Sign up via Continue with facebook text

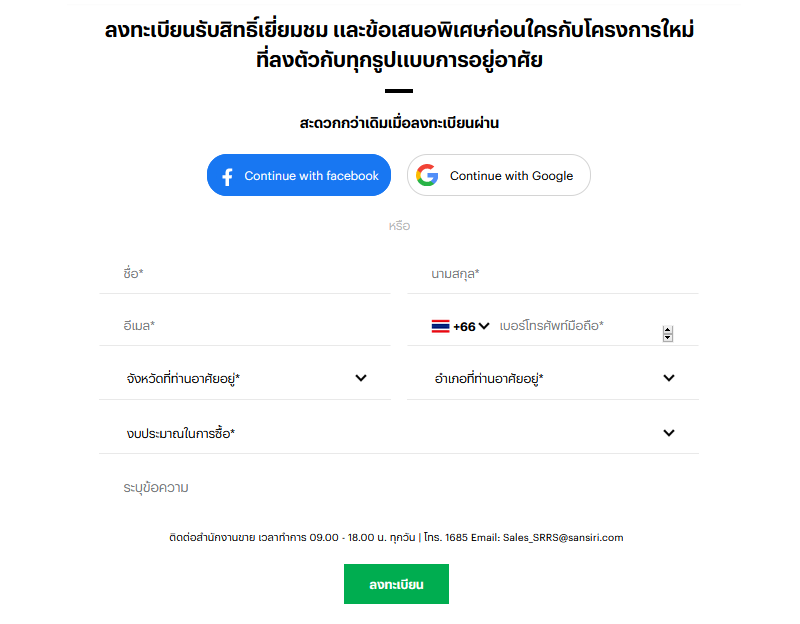pos(311,176)
